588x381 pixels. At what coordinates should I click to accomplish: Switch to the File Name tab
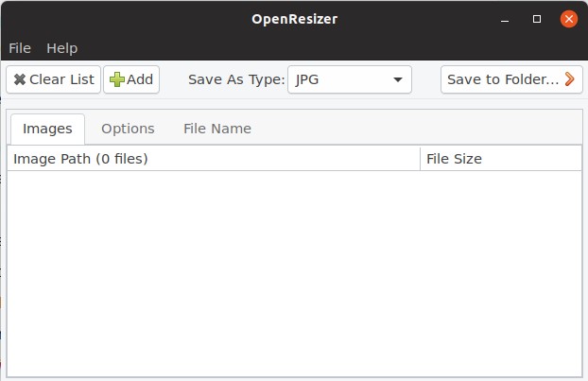217,129
